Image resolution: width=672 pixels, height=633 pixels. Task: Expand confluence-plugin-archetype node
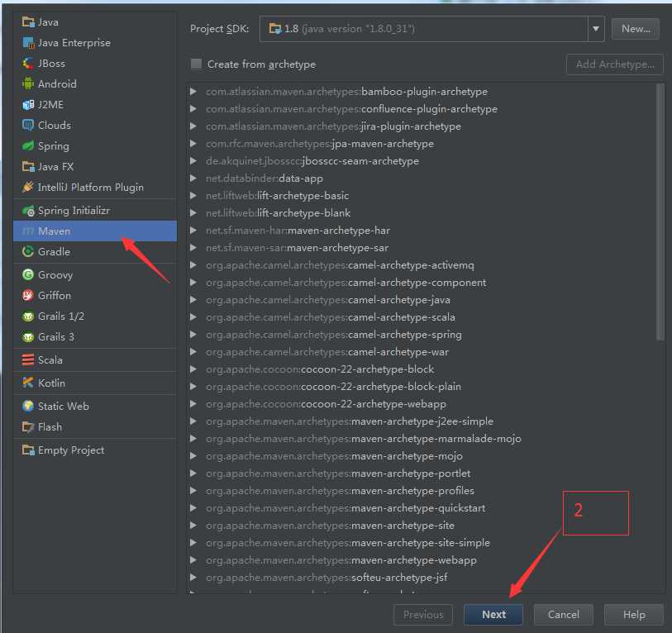[x=193, y=109]
